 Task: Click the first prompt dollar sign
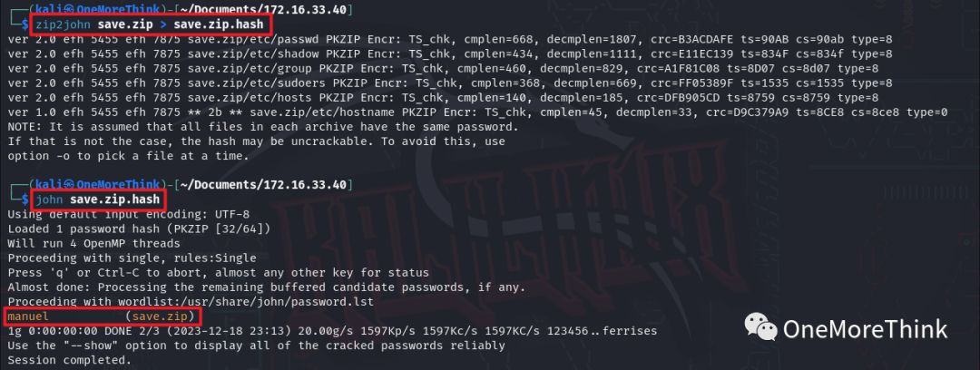point(25,24)
